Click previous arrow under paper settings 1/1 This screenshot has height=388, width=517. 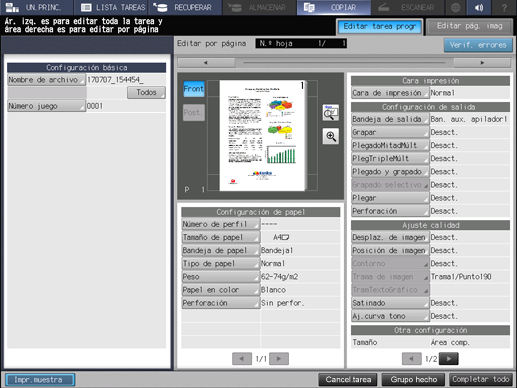point(242,359)
